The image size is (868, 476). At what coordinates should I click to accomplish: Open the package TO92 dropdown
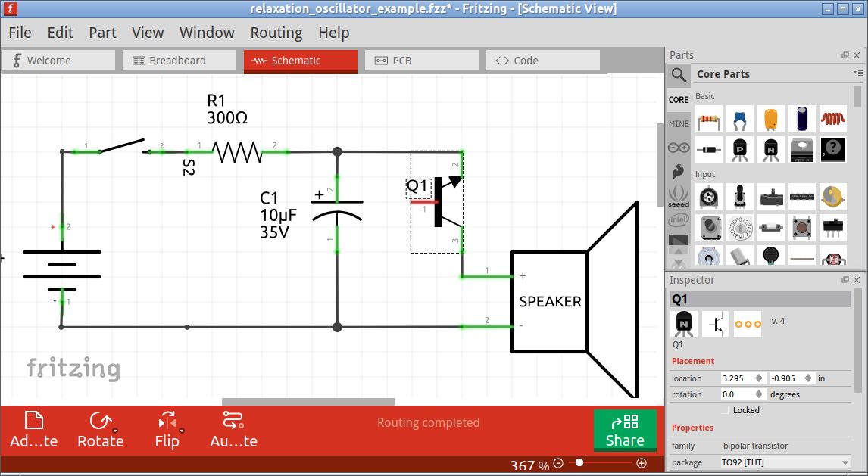click(785, 462)
